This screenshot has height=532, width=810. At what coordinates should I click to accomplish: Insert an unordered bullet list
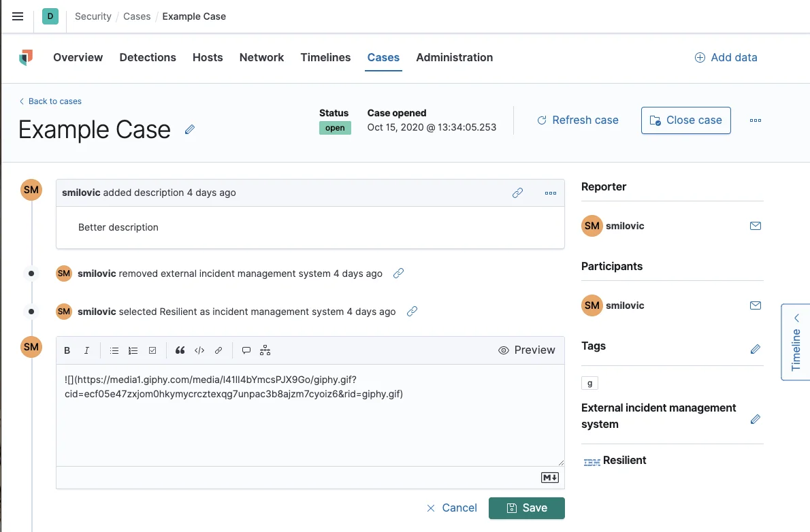point(114,350)
